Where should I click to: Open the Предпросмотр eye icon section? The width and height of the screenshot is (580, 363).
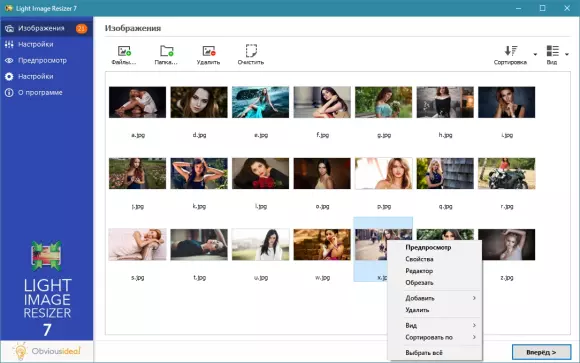[x=46, y=60]
